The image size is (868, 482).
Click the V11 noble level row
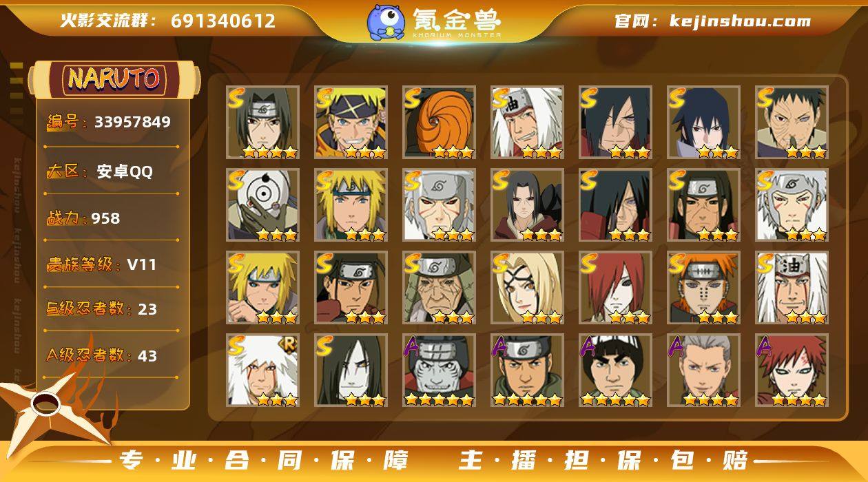click(x=112, y=264)
